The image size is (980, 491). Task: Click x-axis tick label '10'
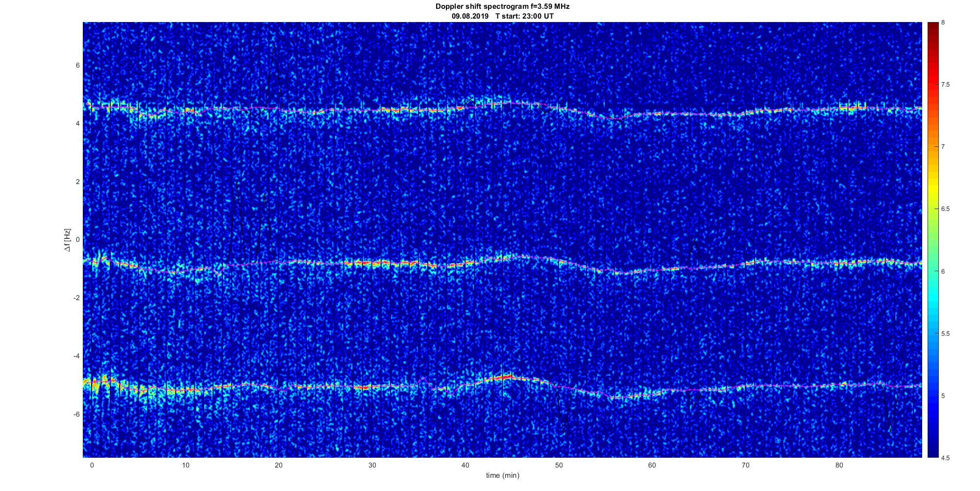point(185,465)
